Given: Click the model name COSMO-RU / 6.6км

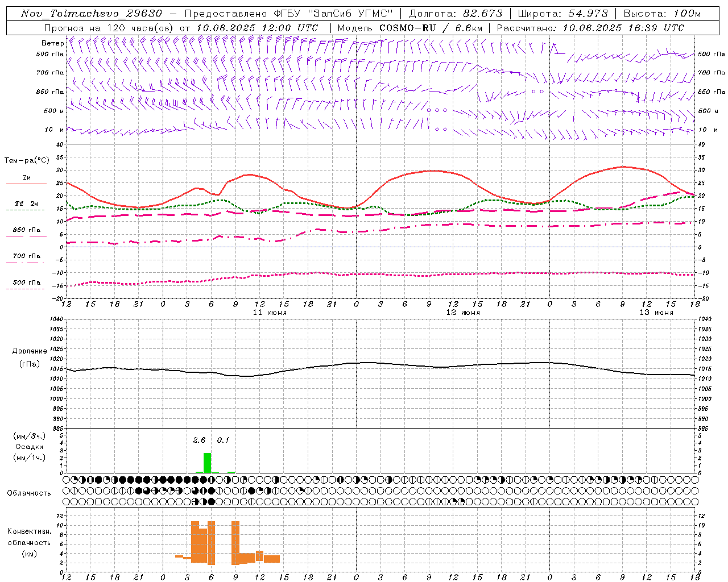Looking at the screenshot, I should pyautogui.click(x=431, y=28).
